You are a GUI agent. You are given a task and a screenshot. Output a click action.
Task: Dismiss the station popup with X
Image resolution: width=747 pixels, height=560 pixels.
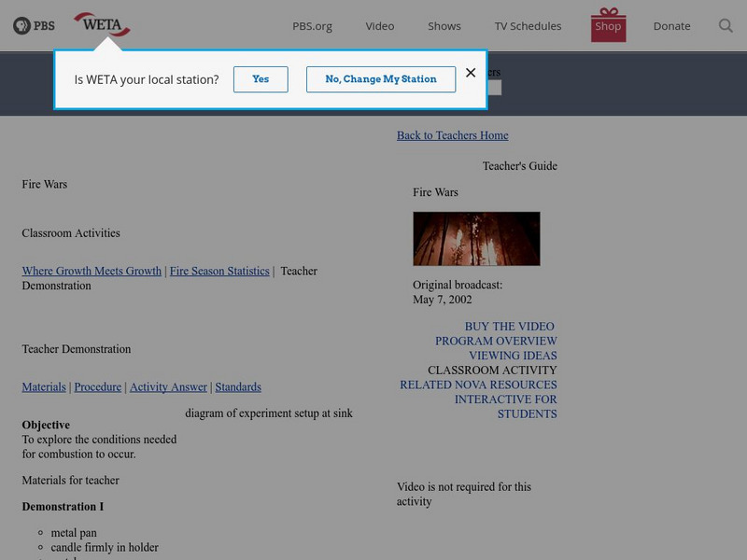[471, 73]
